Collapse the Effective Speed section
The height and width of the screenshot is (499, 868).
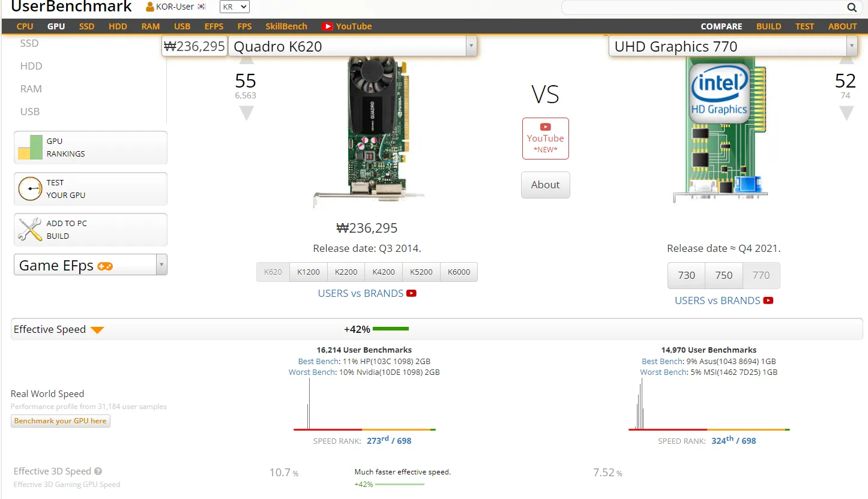point(97,330)
